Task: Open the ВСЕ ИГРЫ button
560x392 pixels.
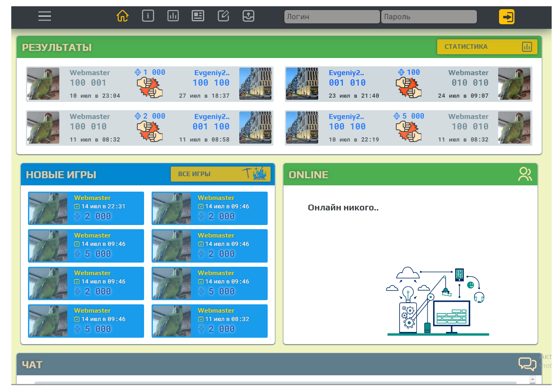Action: pos(220,174)
